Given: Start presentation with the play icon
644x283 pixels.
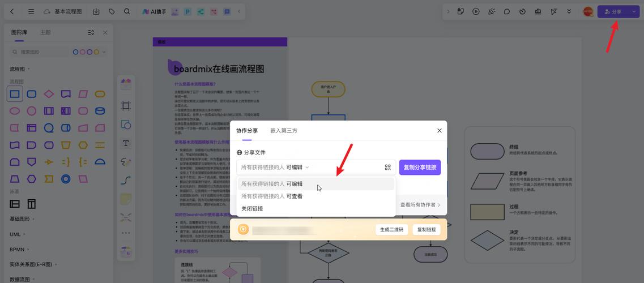Looking at the screenshot, I should [x=476, y=11].
